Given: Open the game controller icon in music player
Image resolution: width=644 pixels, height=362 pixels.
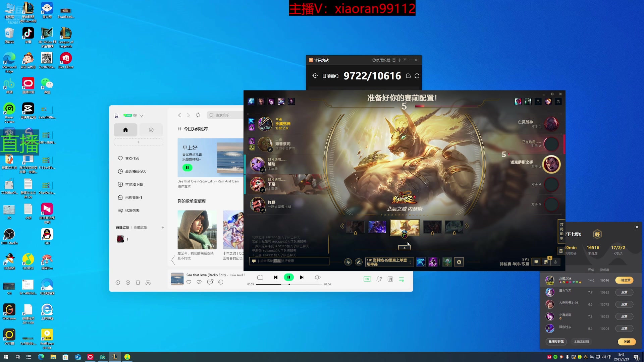Looking at the screenshot, I should pyautogui.click(x=148, y=283).
